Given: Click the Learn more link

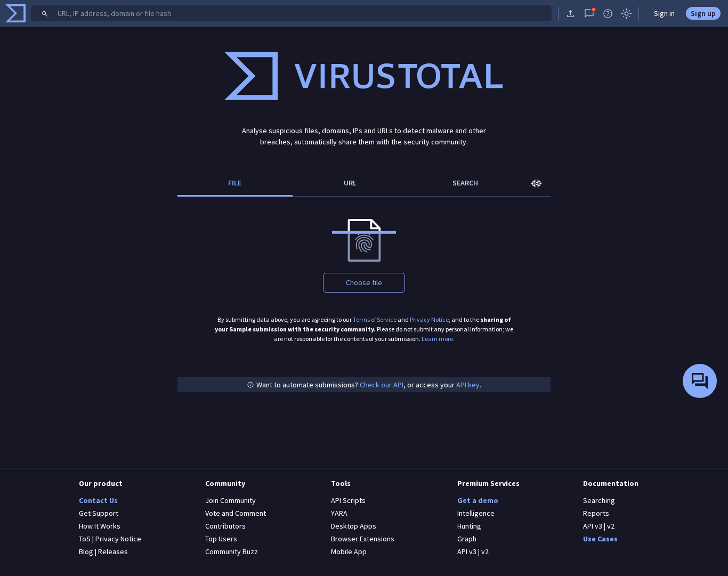Looking at the screenshot, I should (438, 339).
